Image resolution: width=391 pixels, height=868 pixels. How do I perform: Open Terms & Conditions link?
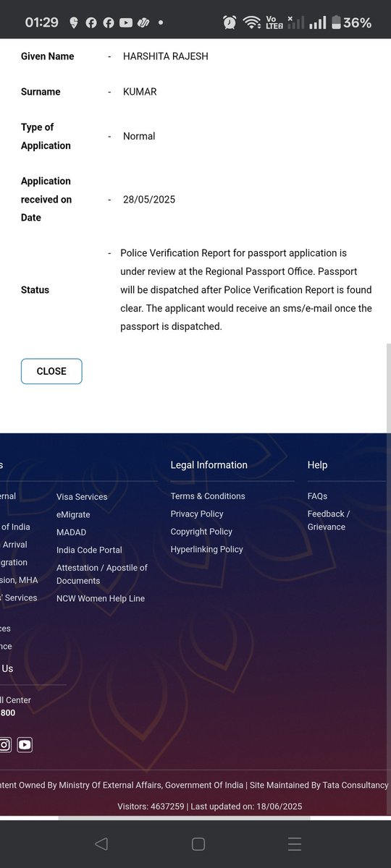point(208,496)
